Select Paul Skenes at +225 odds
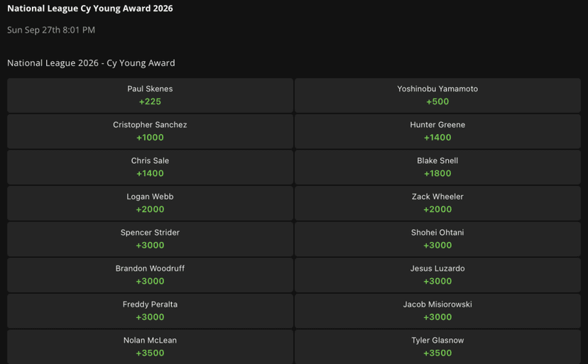The image size is (588, 364). [x=150, y=95]
